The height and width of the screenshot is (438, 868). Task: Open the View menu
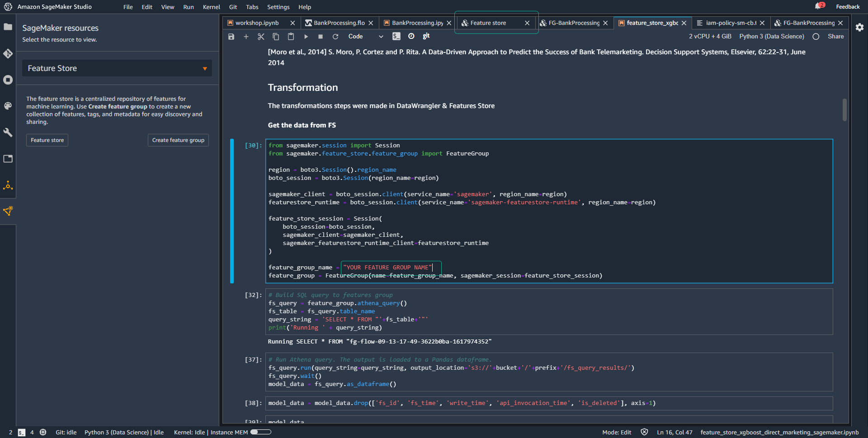[x=168, y=7]
